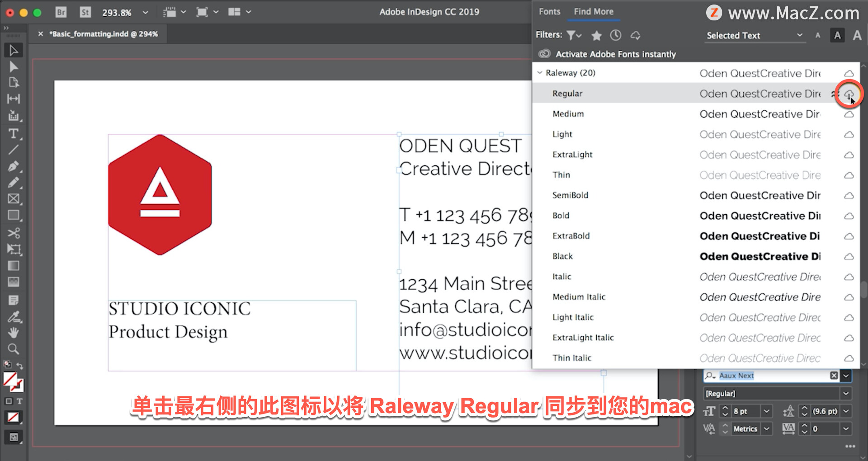The height and width of the screenshot is (461, 868).
Task: Select Raleway SemiBold from the font list
Action: [571, 195]
